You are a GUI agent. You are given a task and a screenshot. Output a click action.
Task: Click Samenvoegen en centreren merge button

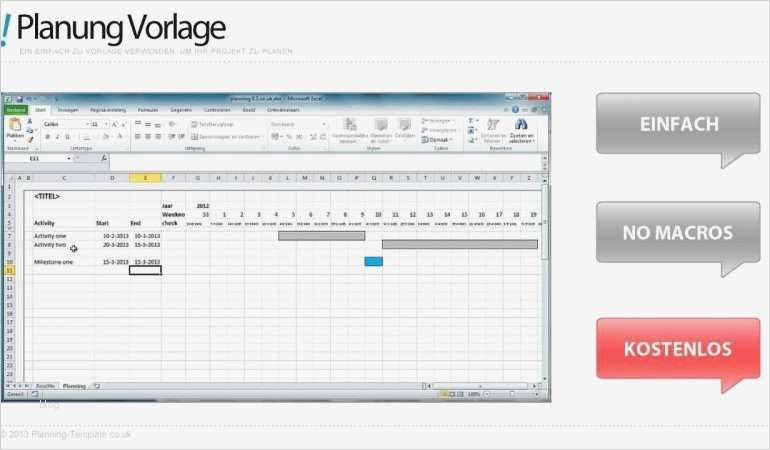tap(226, 137)
